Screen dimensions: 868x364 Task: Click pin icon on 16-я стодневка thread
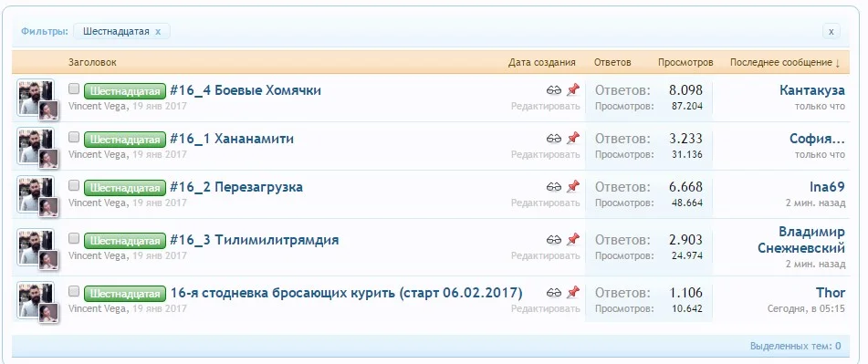572,292
